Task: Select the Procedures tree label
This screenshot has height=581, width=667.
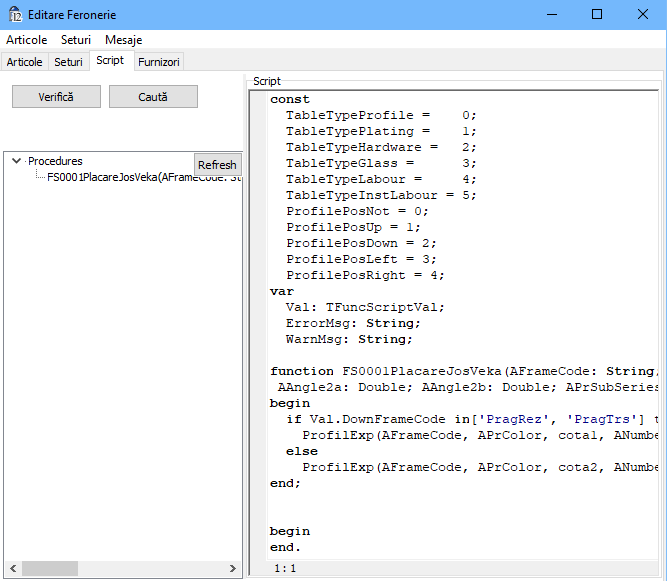Action: click(55, 161)
